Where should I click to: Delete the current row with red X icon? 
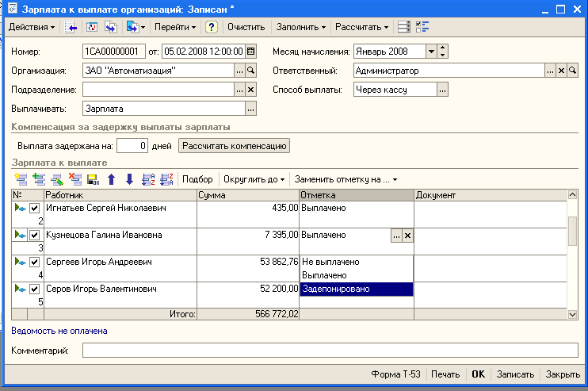(75, 179)
